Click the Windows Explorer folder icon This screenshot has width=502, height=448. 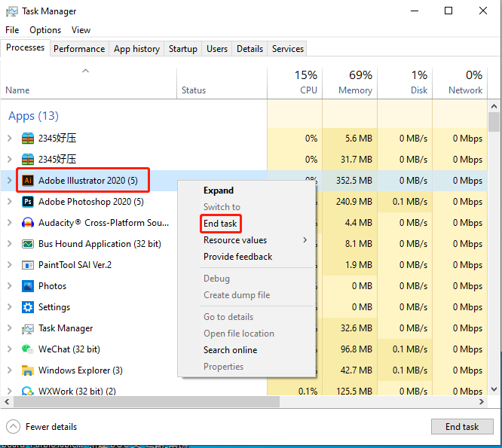pos(28,370)
